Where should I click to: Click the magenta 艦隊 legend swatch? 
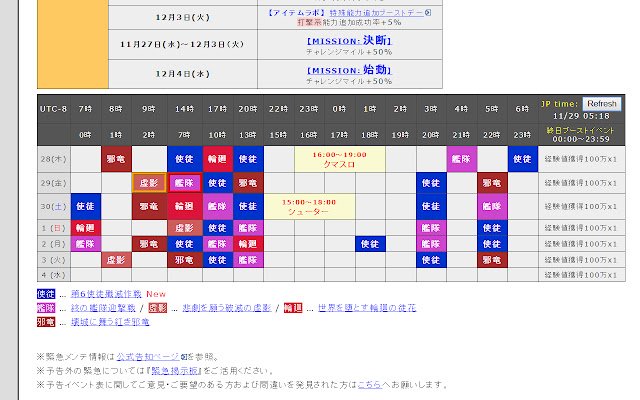click(x=46, y=308)
